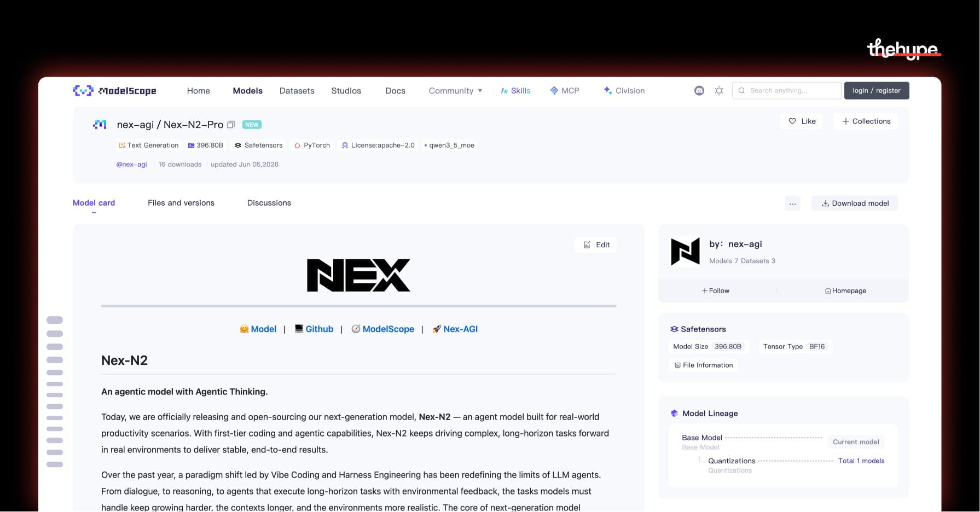The width and height of the screenshot is (980, 512).
Task: Open the Skills page
Action: pos(515,91)
